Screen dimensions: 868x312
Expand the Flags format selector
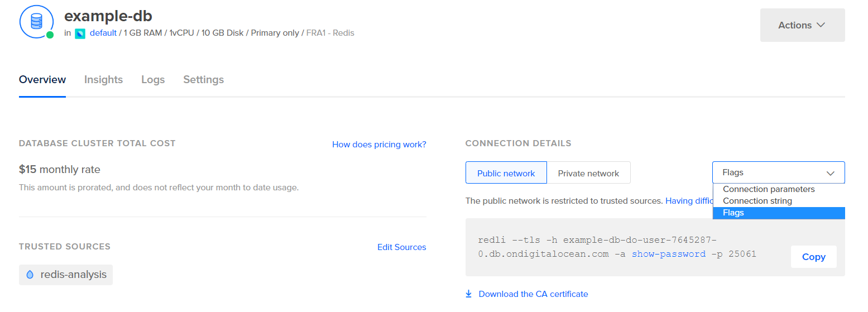click(x=778, y=172)
